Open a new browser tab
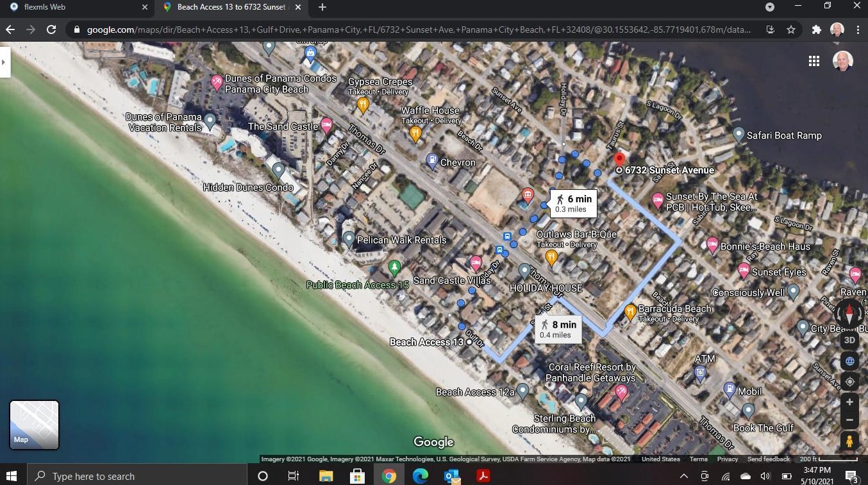 [322, 7]
